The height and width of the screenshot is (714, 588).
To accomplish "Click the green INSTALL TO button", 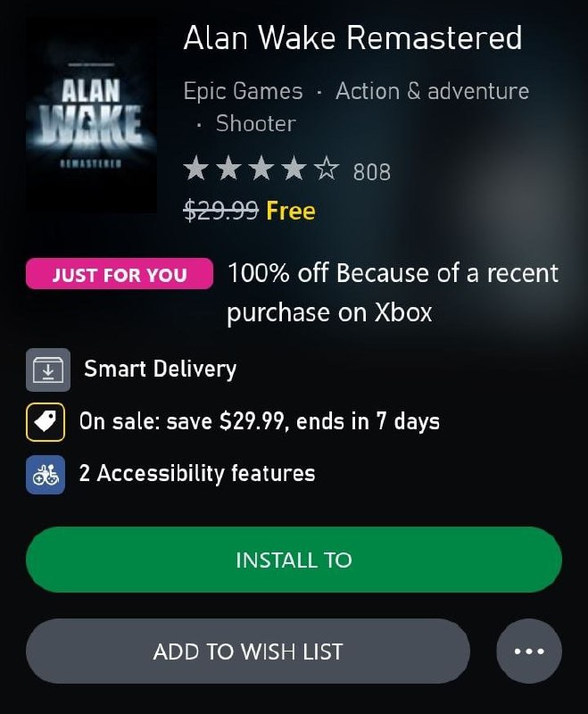I will click(294, 560).
